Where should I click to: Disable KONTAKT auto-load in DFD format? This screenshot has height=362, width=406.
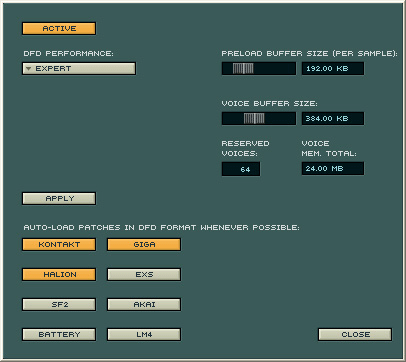pyautogui.click(x=59, y=244)
